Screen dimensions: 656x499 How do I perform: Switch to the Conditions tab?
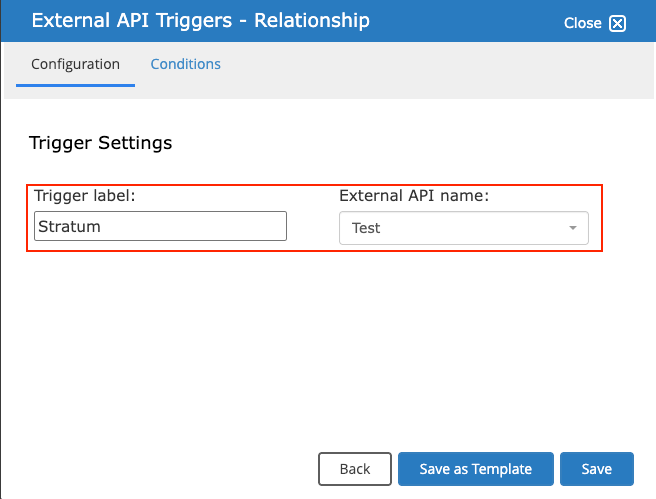pos(185,64)
